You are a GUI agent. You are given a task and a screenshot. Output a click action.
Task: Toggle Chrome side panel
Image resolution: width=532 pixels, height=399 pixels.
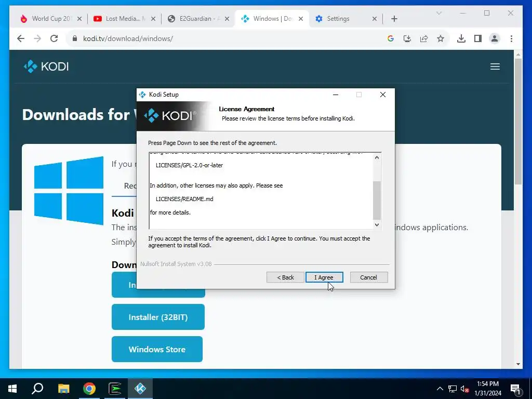(x=478, y=38)
